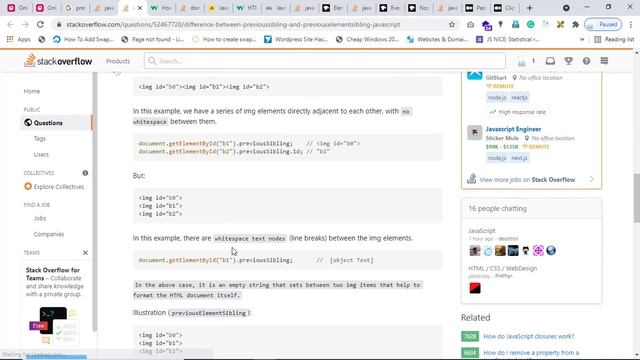640x360 pixels.
Task: Click browser back arrow
Action: tap(10, 24)
